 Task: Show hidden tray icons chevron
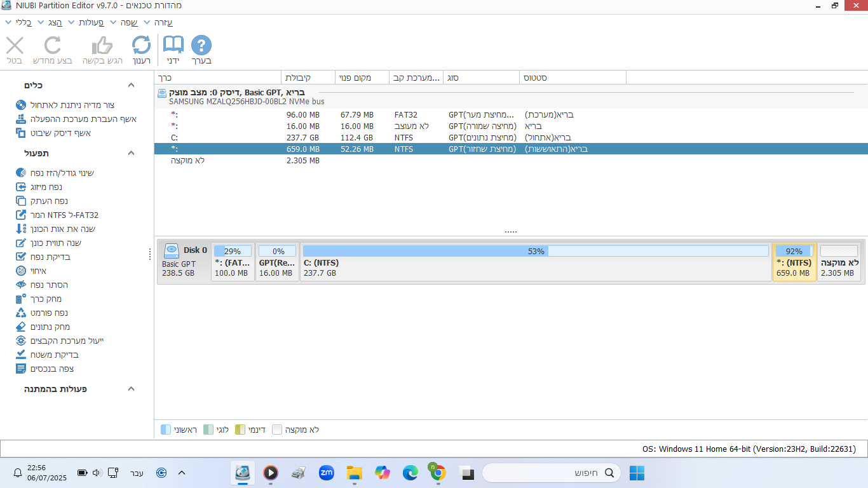coord(182,473)
